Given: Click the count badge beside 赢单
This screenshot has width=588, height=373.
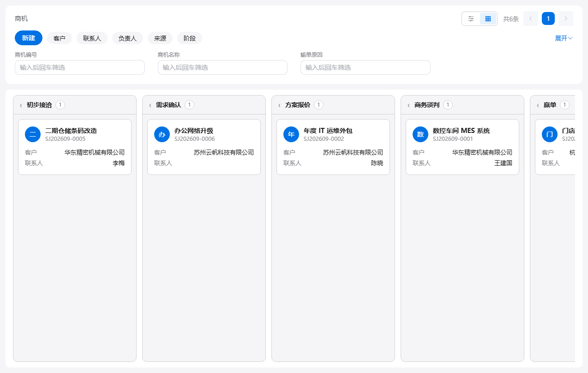Looking at the screenshot, I should coord(565,105).
